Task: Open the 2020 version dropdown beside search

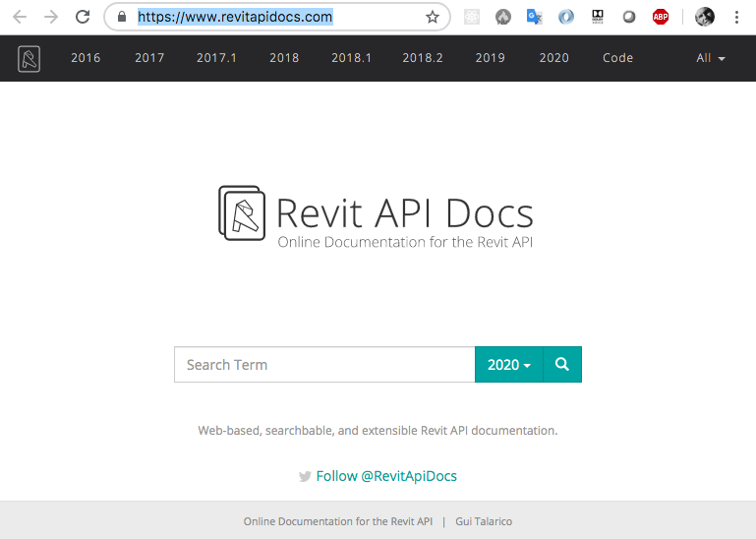Action: [508, 364]
